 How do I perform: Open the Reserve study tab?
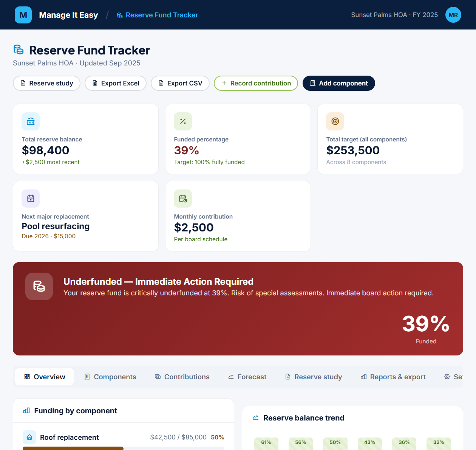coord(314,377)
